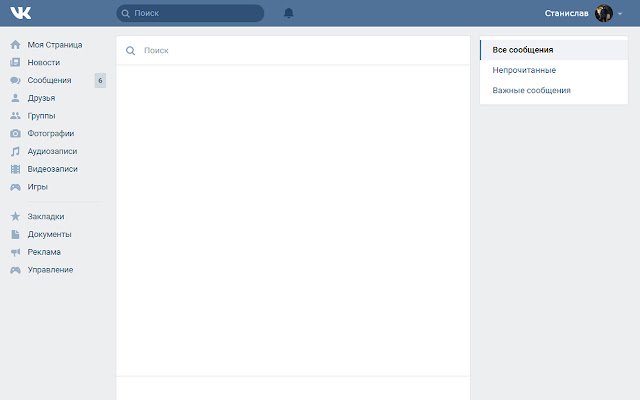The image size is (640, 400).
Task: Click the Станислав username in header
Action: click(x=567, y=13)
